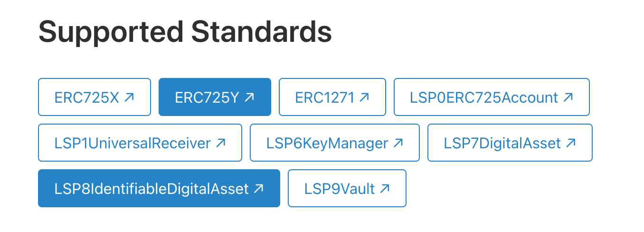
Task: Choose the LSP7DigitalAsset standard
Action: 502,143
